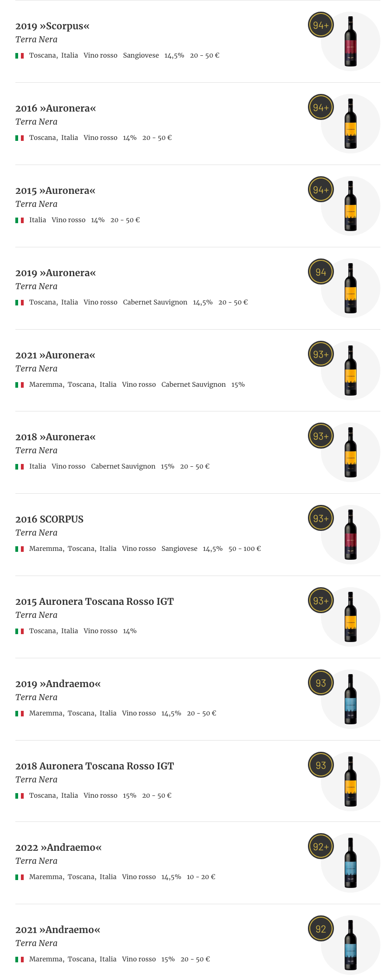This screenshot has height=980, width=392.
Task: Click the Cabernet Sauvignon label under 2019 »Auronera«
Action: click(155, 302)
